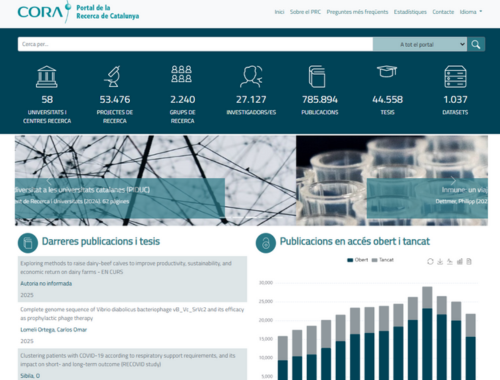
Task: Switch chart to bar view icon
Action: click(460, 262)
